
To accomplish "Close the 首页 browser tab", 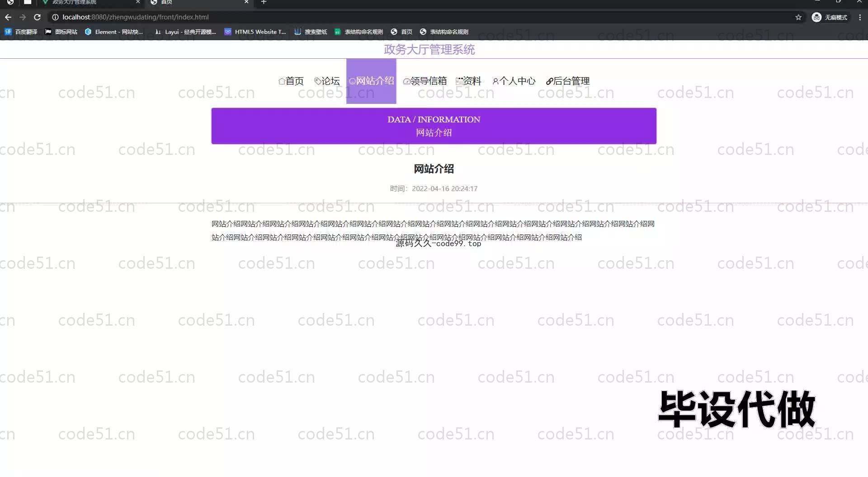I will 246,2.
